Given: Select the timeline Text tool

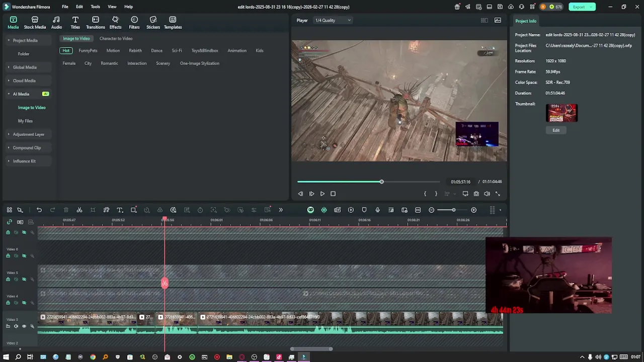Looking at the screenshot, I should [x=120, y=210].
